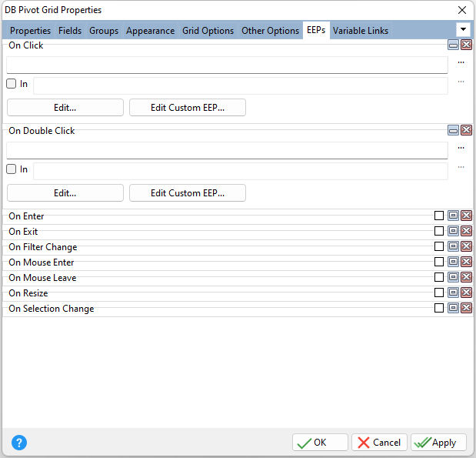Close the DB Pivot Grid Properties window
Viewport: 476px width, 458px height.
click(x=462, y=10)
